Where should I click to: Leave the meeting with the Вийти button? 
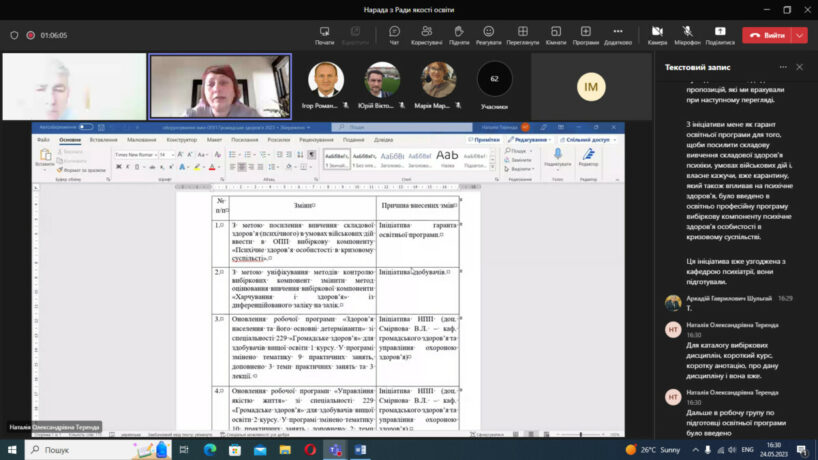[x=767, y=35]
